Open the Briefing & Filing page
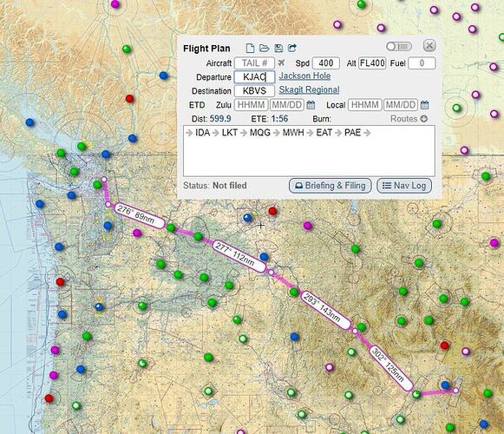 (x=331, y=186)
